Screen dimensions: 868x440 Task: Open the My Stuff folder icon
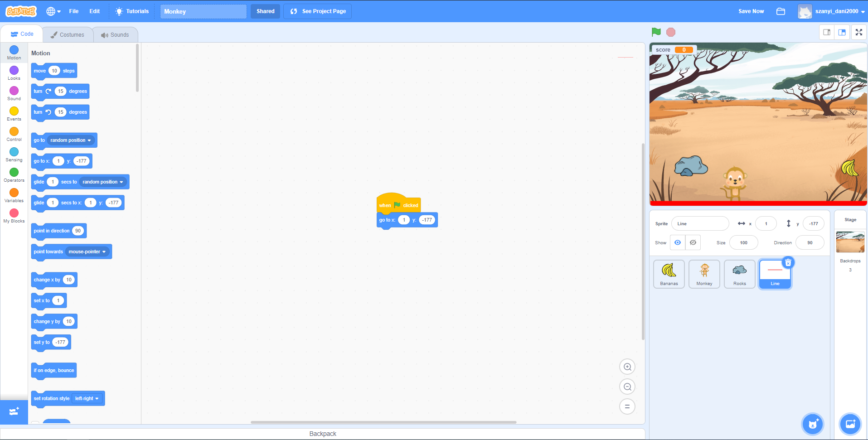781,11
